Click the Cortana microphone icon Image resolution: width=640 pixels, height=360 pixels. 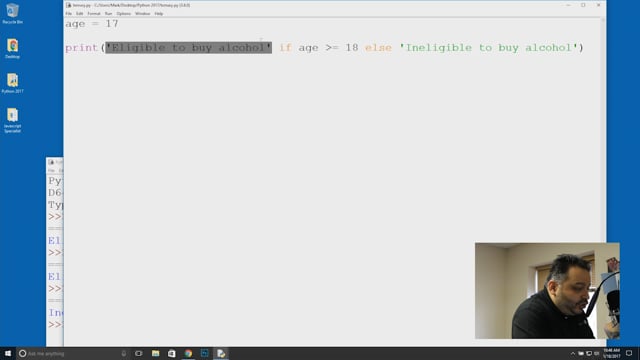[123, 353]
